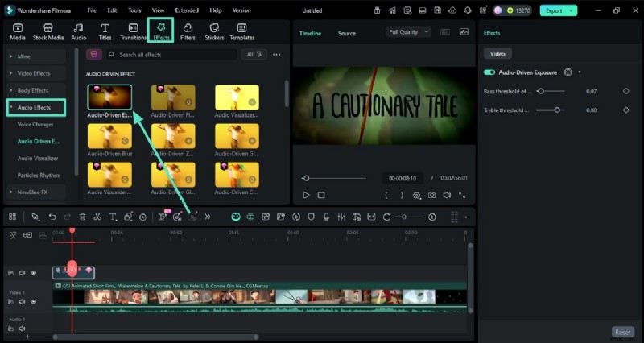Mute the effect track speaker
Image resolution: width=644 pixels, height=343 pixels.
(23, 273)
